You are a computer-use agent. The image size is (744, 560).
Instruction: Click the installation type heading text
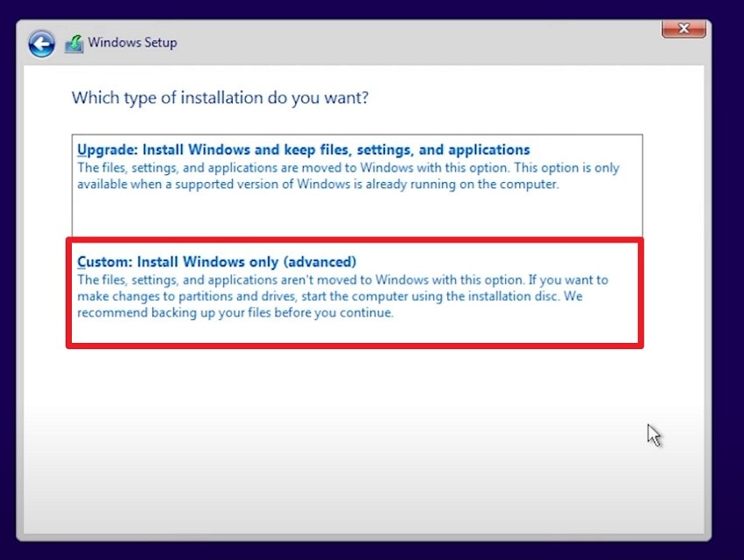tap(220, 98)
